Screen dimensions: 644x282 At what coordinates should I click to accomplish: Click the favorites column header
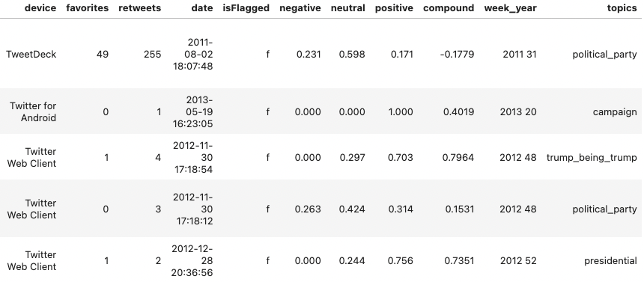click(x=88, y=8)
